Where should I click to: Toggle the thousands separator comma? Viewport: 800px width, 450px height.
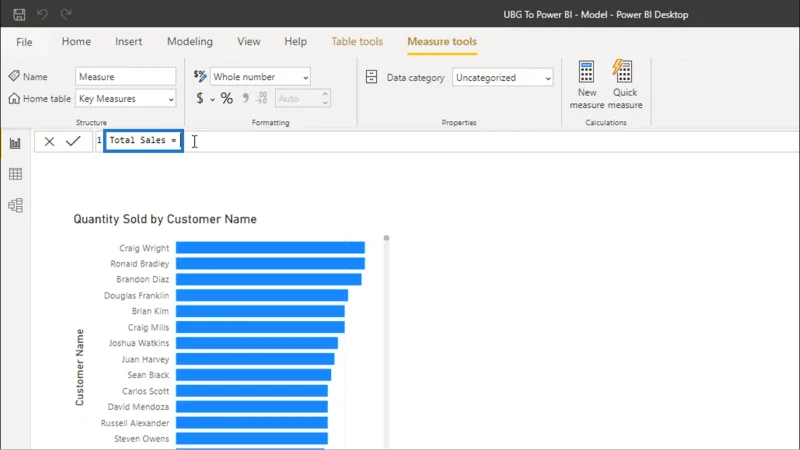[245, 98]
